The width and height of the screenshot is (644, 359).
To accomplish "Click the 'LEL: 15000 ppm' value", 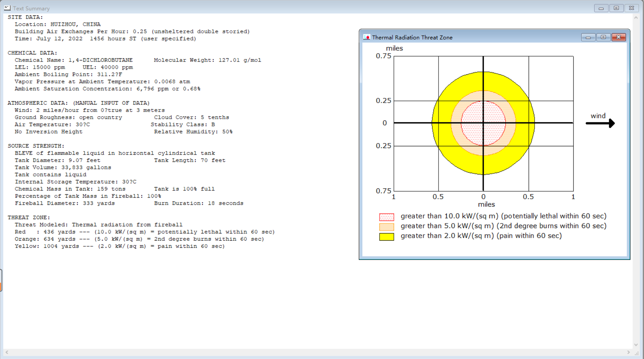I will (40, 67).
